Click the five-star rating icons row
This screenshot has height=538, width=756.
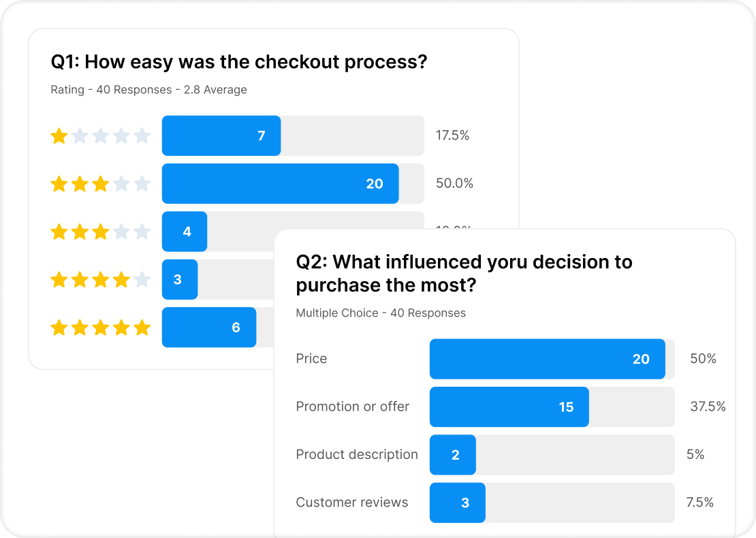click(100, 328)
